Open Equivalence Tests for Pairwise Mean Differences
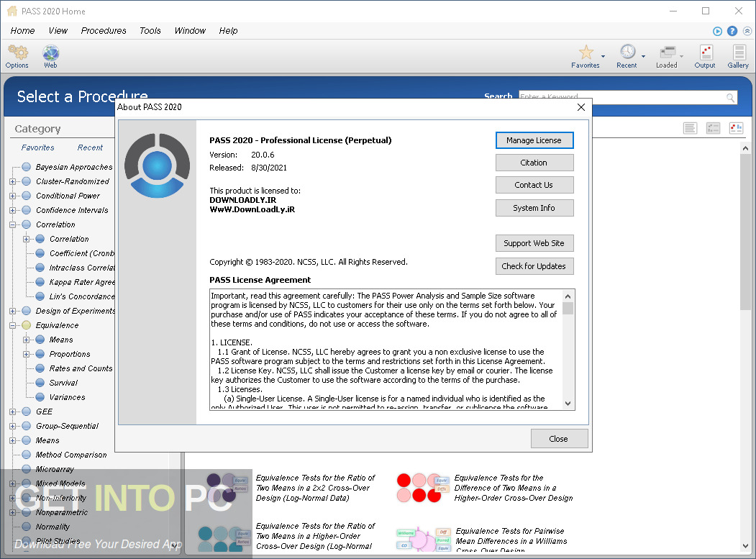The image size is (756, 559). 482,540
